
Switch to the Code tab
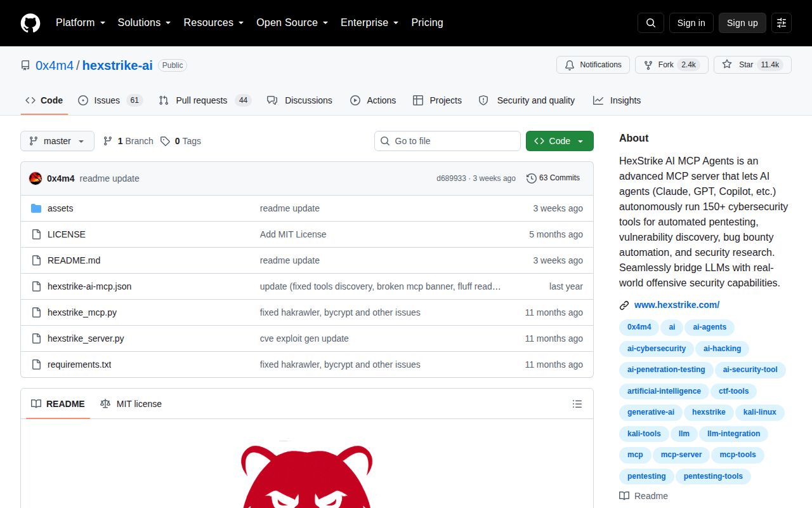[x=44, y=100]
